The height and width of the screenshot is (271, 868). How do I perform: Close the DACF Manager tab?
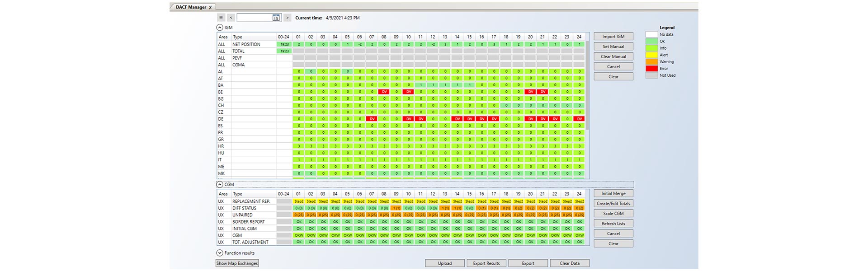(210, 7)
